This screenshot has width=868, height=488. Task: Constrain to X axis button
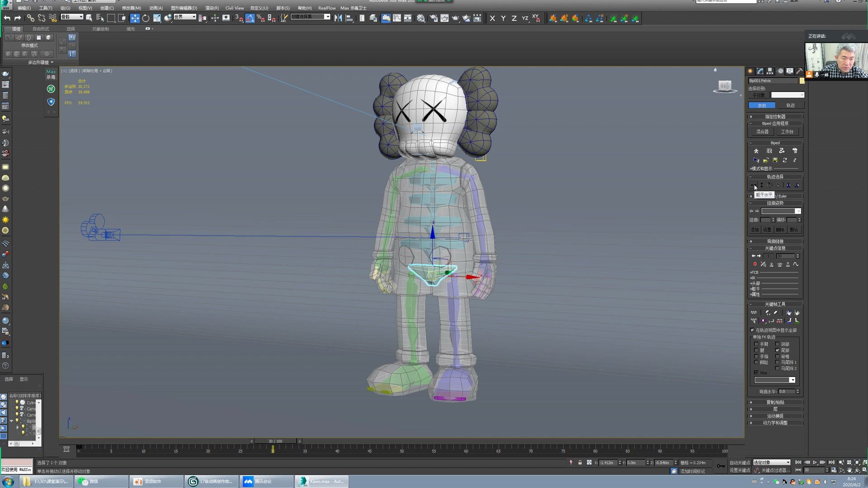[492, 18]
